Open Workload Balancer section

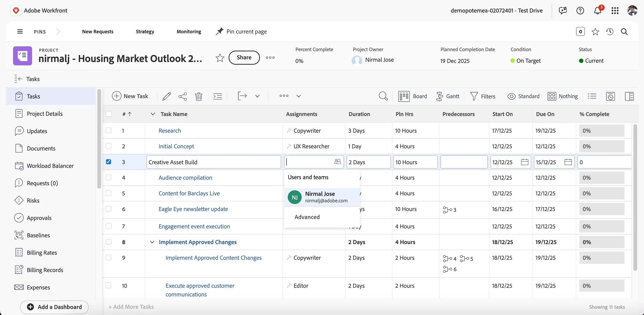coord(51,166)
